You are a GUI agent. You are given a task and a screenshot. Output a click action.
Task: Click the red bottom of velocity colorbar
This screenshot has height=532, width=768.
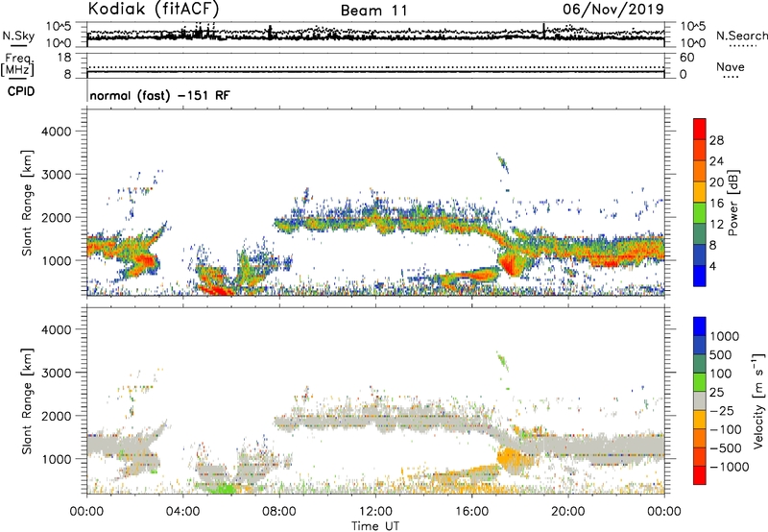pyautogui.click(x=700, y=475)
